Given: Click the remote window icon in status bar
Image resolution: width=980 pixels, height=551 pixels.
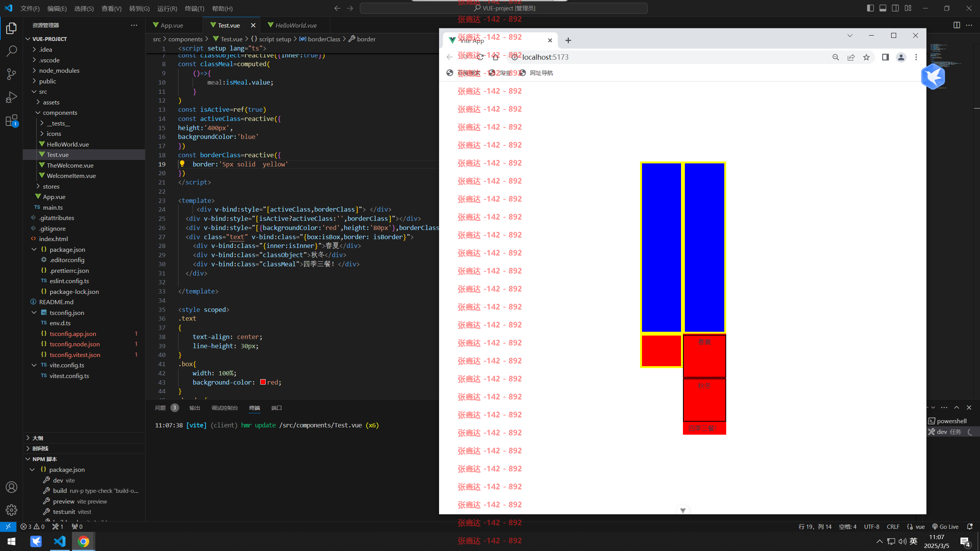Looking at the screenshot, I should tap(8, 527).
